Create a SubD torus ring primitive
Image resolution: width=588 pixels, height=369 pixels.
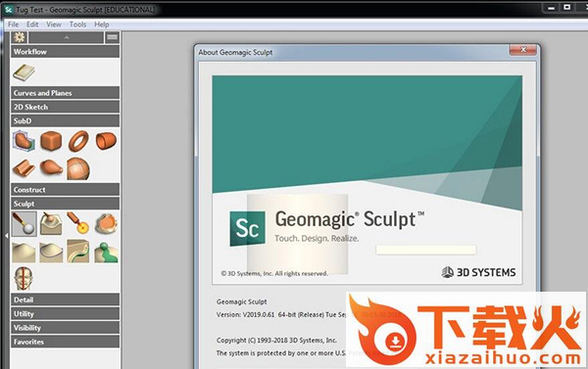point(78,141)
